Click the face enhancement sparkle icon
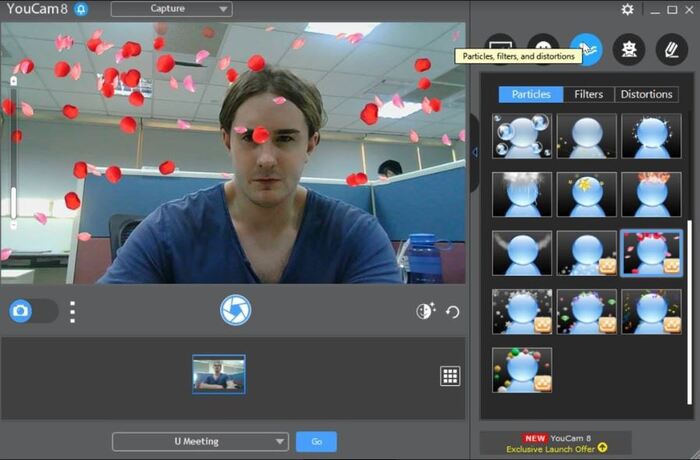 pos(424,311)
